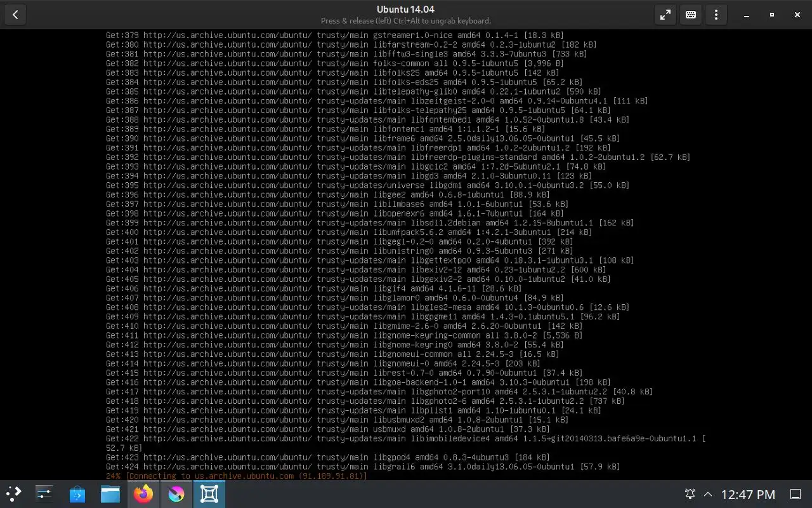Click the libsdl1.2debian line

pyautogui.click(x=370, y=223)
